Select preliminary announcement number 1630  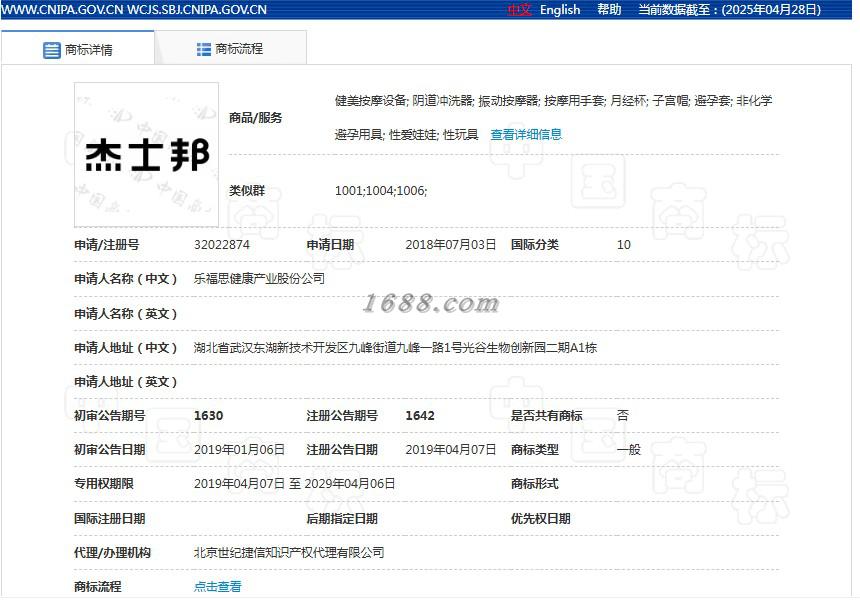208,416
